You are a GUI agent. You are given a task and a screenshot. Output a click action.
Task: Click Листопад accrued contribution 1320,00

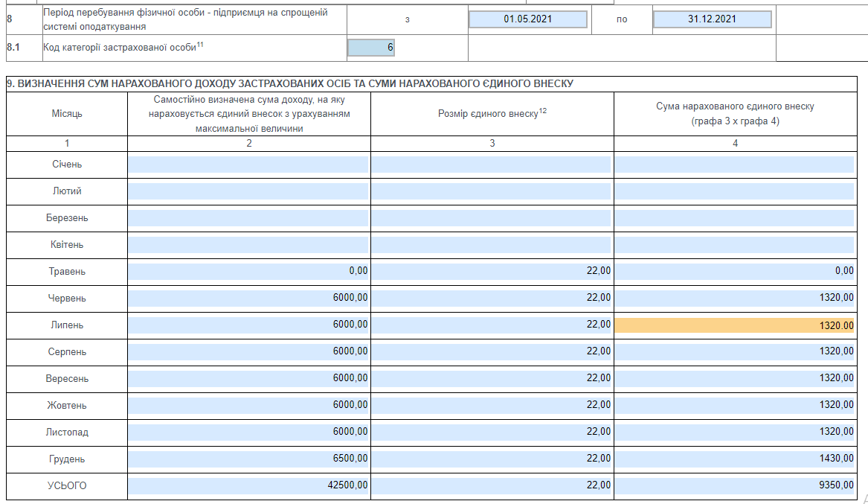735,433
